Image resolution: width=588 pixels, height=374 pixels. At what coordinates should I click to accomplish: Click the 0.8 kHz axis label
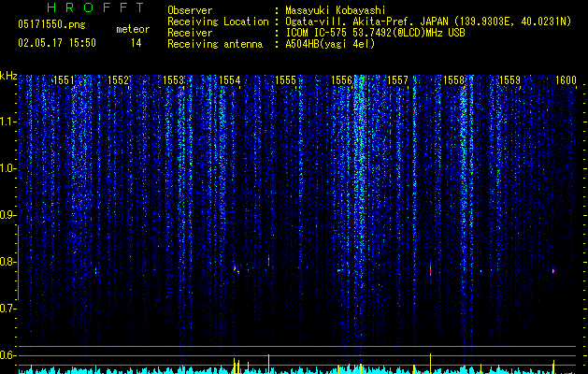(7, 262)
